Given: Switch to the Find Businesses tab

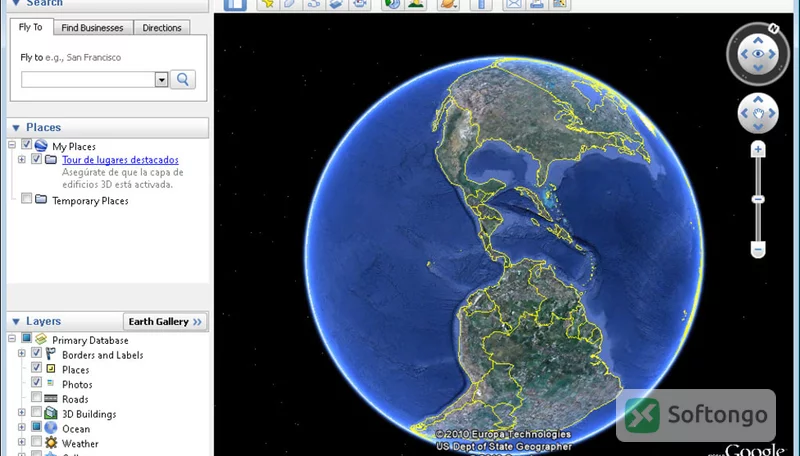Looking at the screenshot, I should click(92, 28).
